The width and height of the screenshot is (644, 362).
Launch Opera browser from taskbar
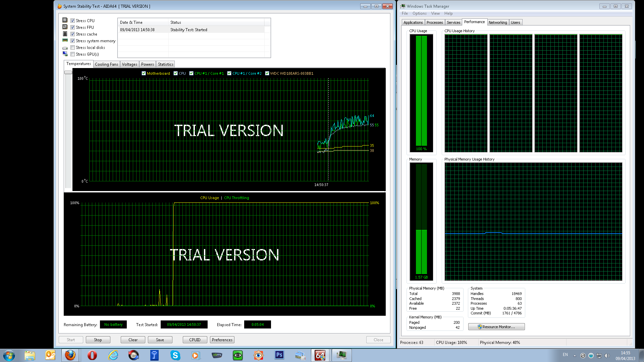pyautogui.click(x=92, y=355)
